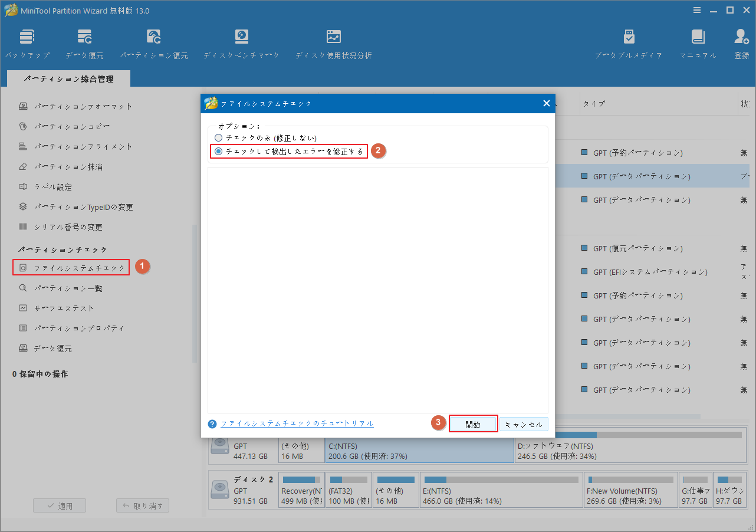Select ディスク 2 drive icon in disk map

coord(219,491)
